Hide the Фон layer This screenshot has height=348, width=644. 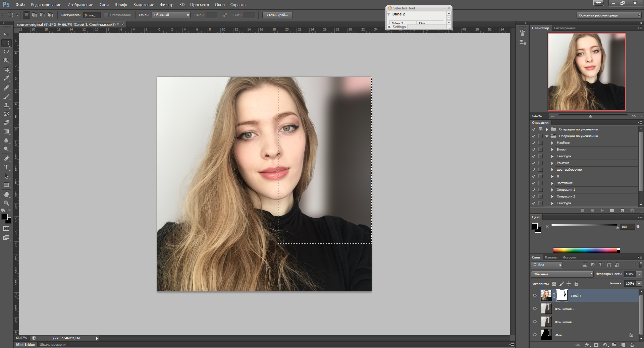(535, 335)
